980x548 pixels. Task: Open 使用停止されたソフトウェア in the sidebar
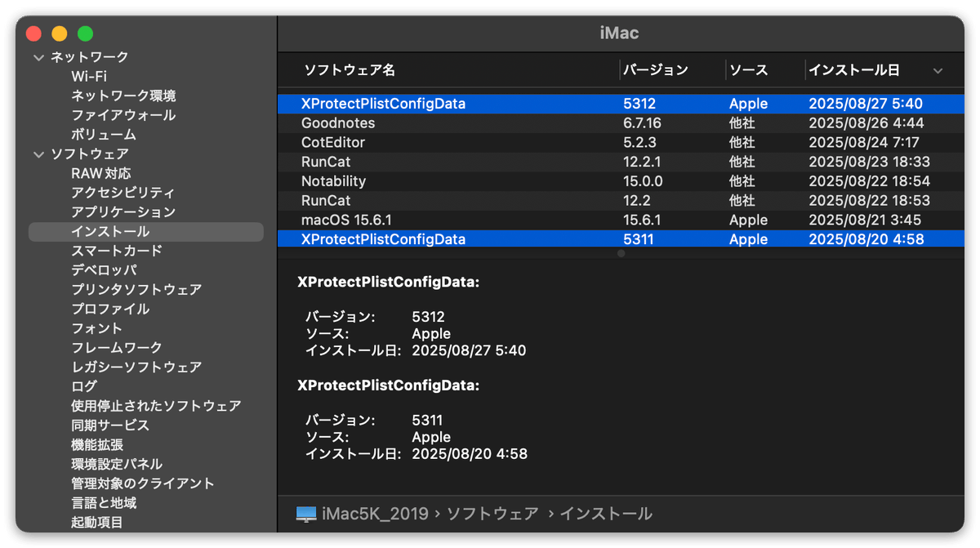pos(156,406)
